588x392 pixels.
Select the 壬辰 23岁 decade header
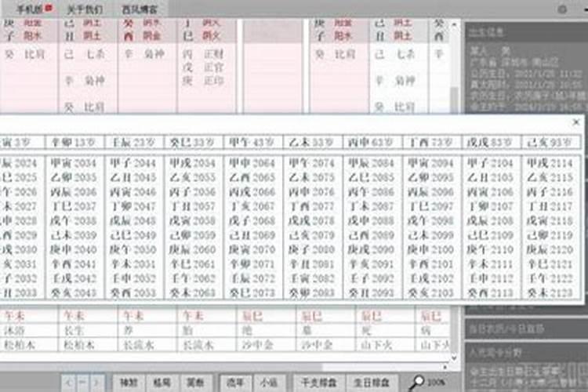pos(133,143)
